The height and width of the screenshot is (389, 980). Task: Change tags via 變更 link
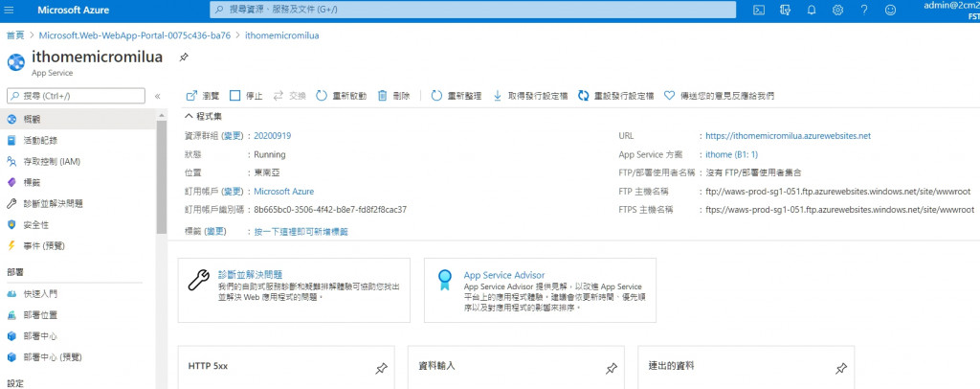coord(216,232)
